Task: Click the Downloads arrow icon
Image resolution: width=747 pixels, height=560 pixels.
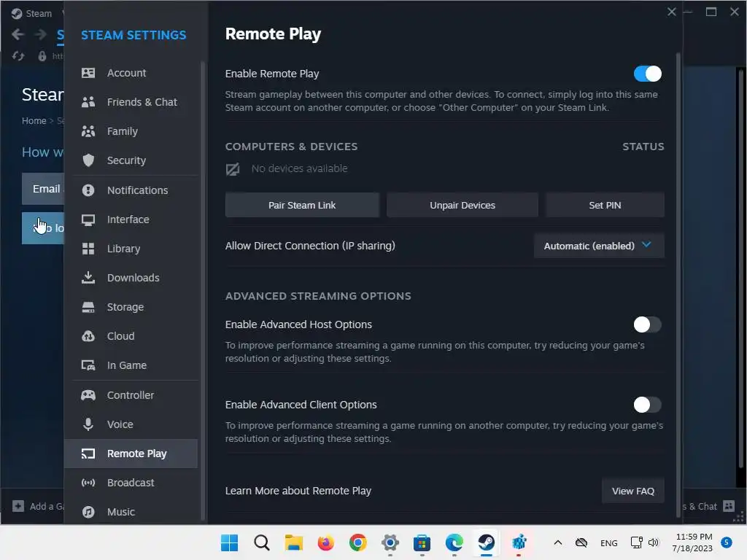Action: [88, 278]
